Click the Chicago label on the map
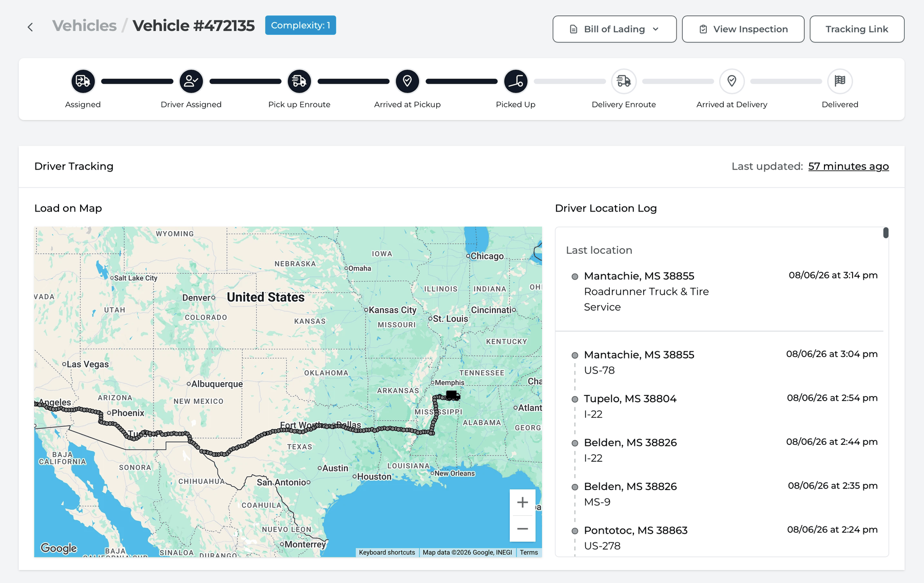This screenshot has height=583, width=924. tap(487, 256)
